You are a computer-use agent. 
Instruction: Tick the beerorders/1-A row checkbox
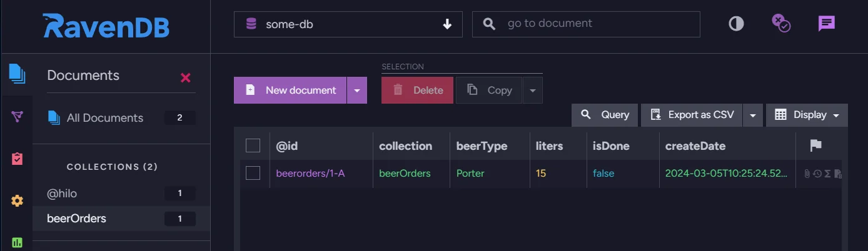pos(253,173)
